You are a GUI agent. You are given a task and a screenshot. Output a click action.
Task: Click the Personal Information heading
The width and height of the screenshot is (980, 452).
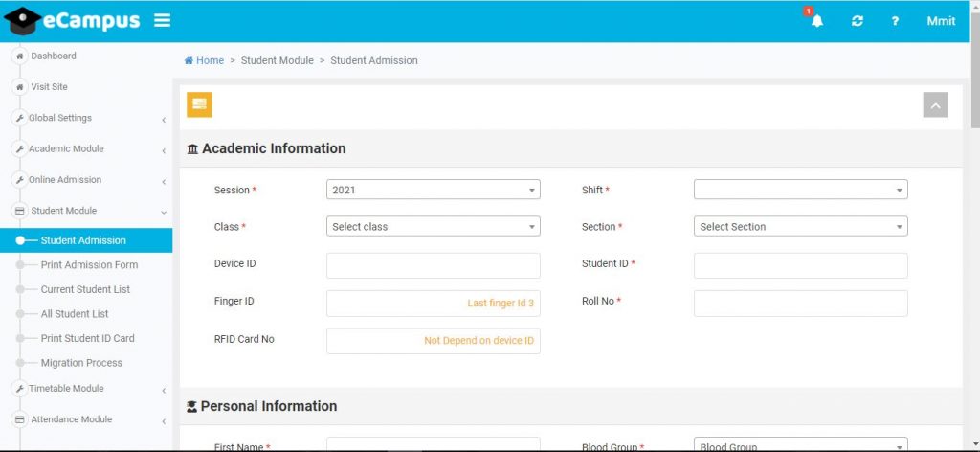click(269, 406)
